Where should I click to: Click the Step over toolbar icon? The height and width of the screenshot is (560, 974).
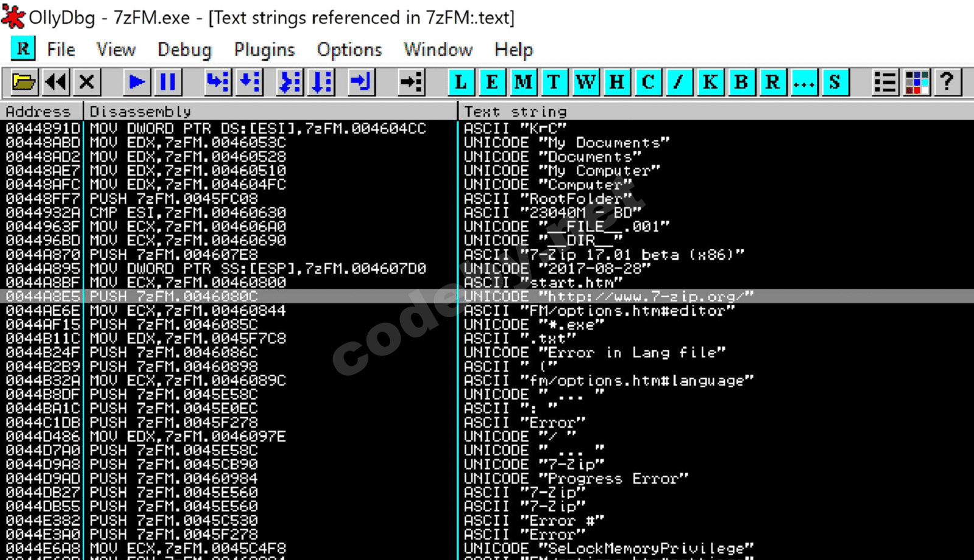249,82
